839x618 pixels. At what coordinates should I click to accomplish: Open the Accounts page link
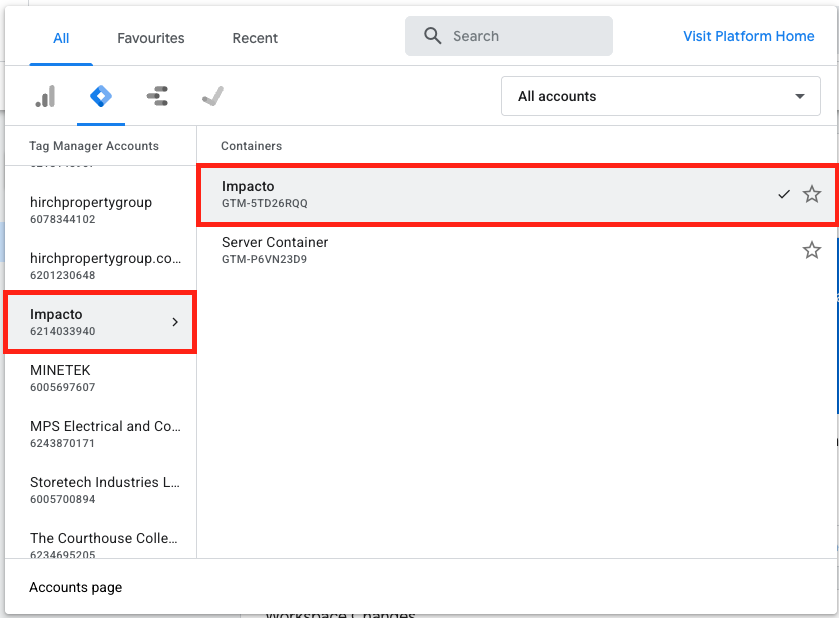click(x=76, y=587)
